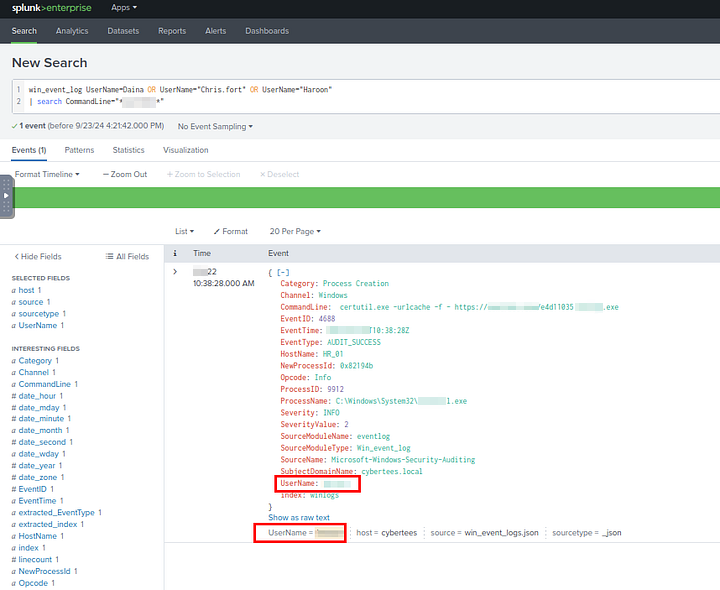
Task: Click the source = win_event_logs.json tag
Action: pos(484,533)
